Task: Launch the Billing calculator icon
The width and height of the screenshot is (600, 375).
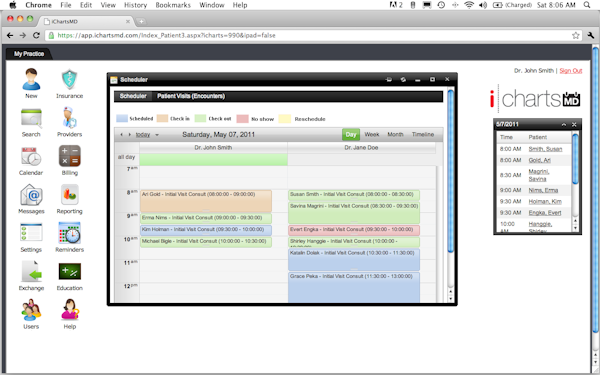Action: 69,156
